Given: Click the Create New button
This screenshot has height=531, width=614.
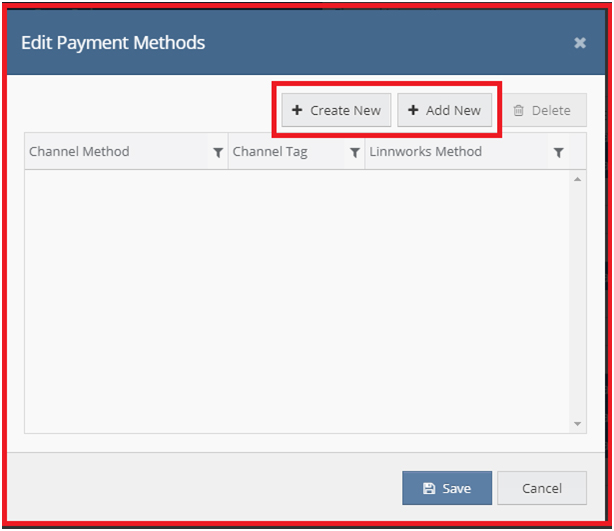Looking at the screenshot, I should tap(336, 110).
